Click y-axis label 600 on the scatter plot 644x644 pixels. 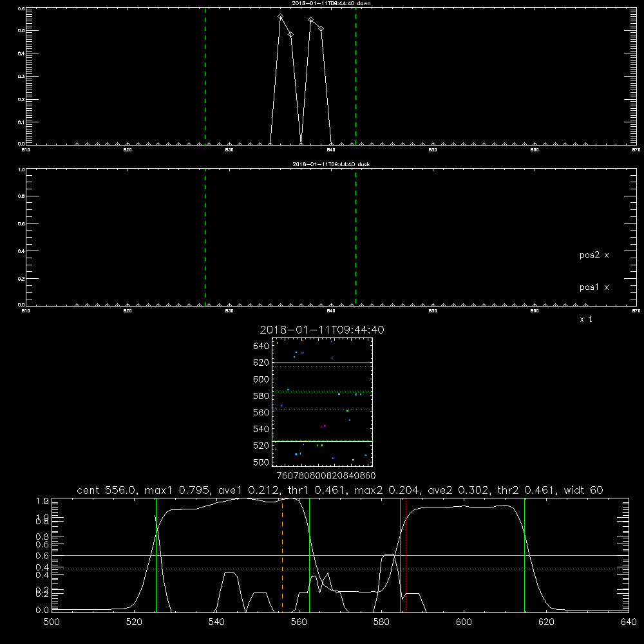pyautogui.click(x=261, y=379)
